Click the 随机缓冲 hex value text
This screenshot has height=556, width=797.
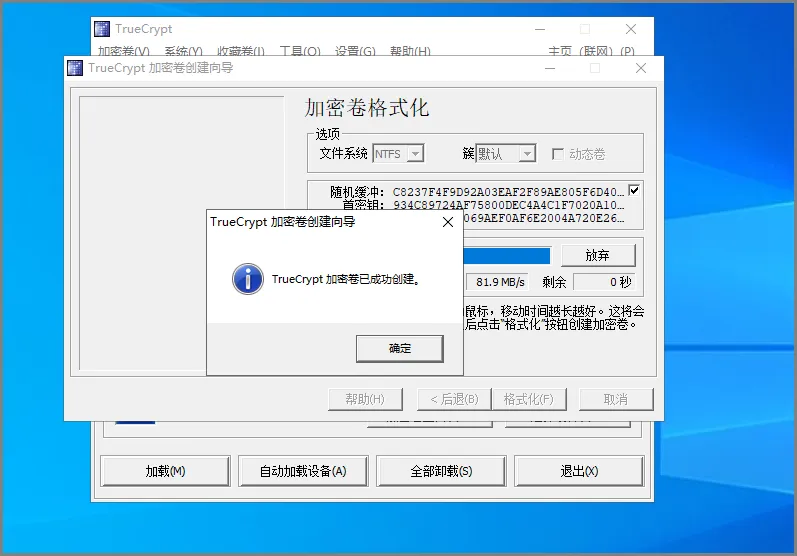(508, 192)
